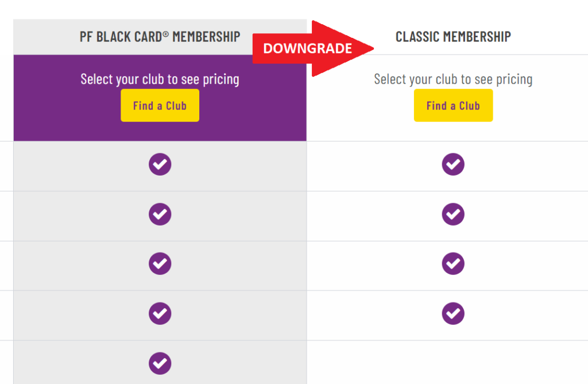The width and height of the screenshot is (588, 384).
Task: Click second checkmark in PF Black Card column
Action: (160, 214)
